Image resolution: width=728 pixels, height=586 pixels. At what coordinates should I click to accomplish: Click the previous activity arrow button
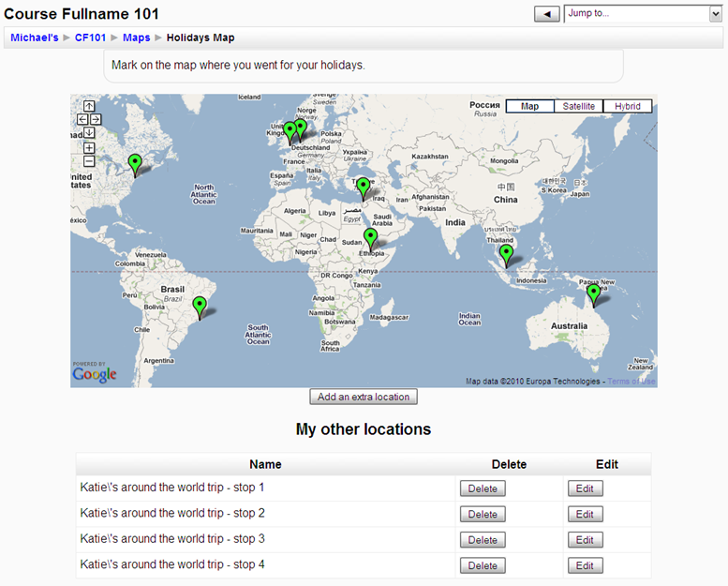(x=546, y=13)
